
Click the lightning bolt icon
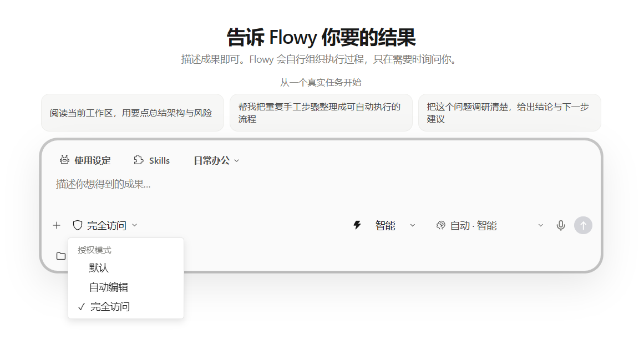click(x=357, y=225)
